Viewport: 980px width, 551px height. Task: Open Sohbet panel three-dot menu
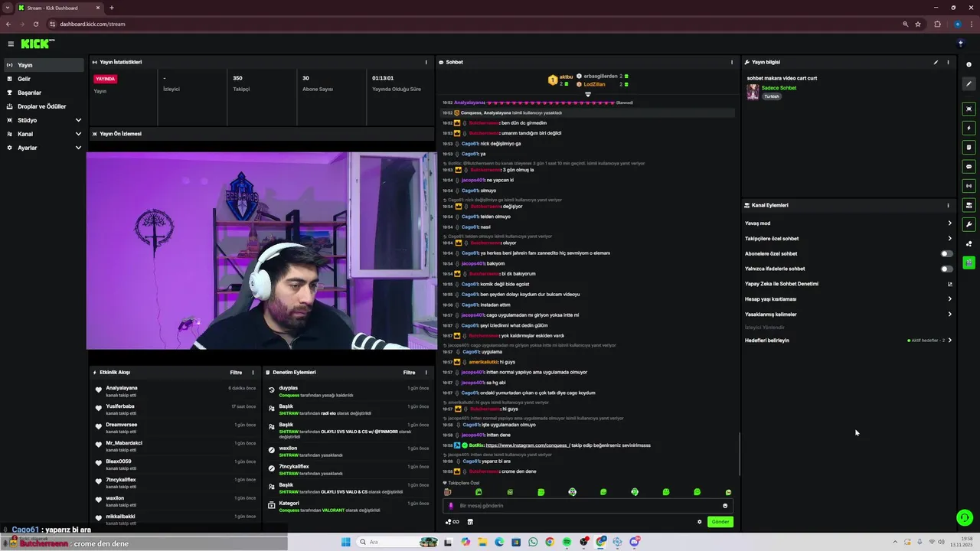[x=732, y=62]
